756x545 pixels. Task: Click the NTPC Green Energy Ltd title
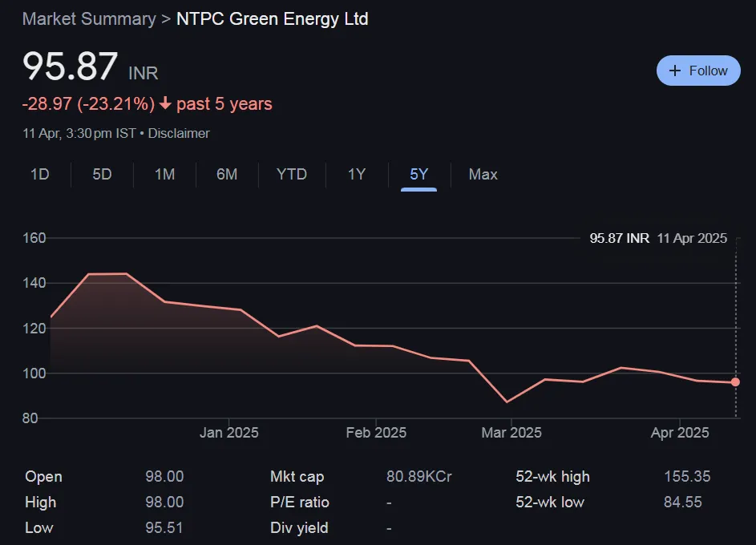273,18
